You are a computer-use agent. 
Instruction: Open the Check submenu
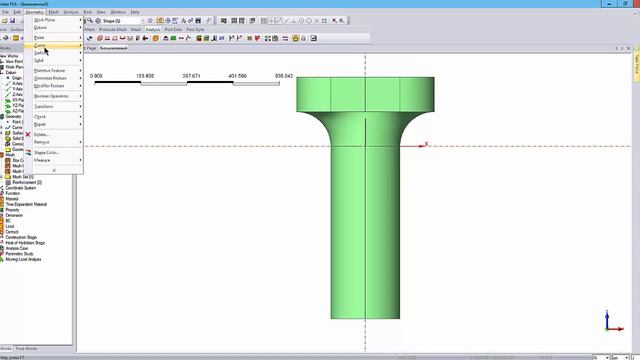tap(54, 117)
